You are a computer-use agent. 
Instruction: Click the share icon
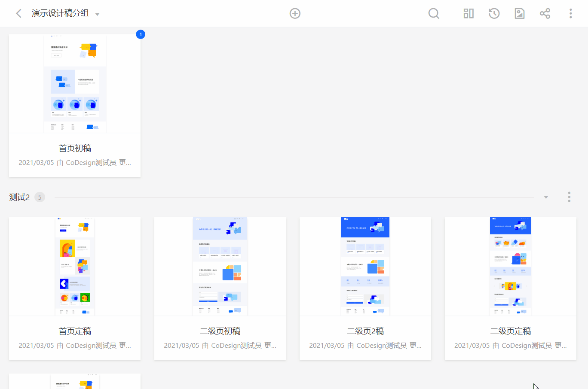545,13
